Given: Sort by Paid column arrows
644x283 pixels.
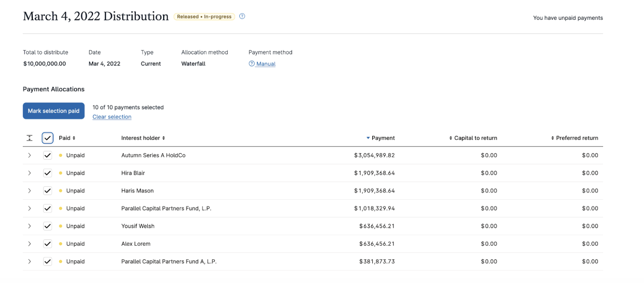Looking at the screenshot, I should tap(74, 138).
